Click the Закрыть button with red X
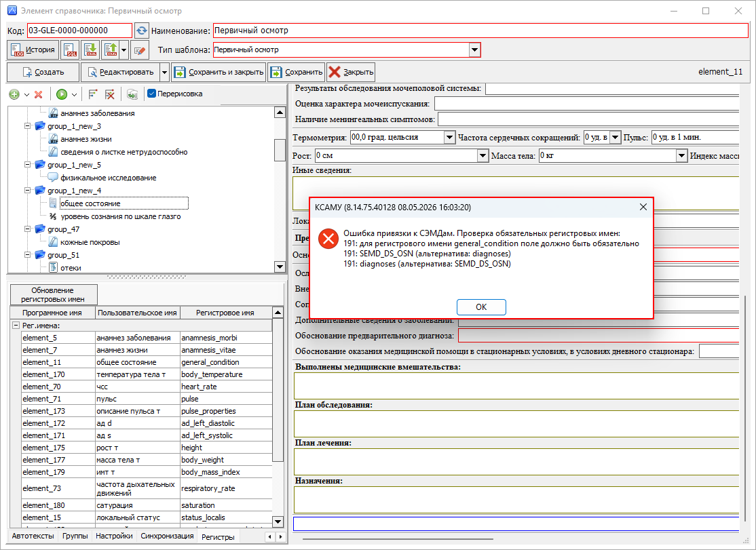756x550 pixels. click(351, 73)
